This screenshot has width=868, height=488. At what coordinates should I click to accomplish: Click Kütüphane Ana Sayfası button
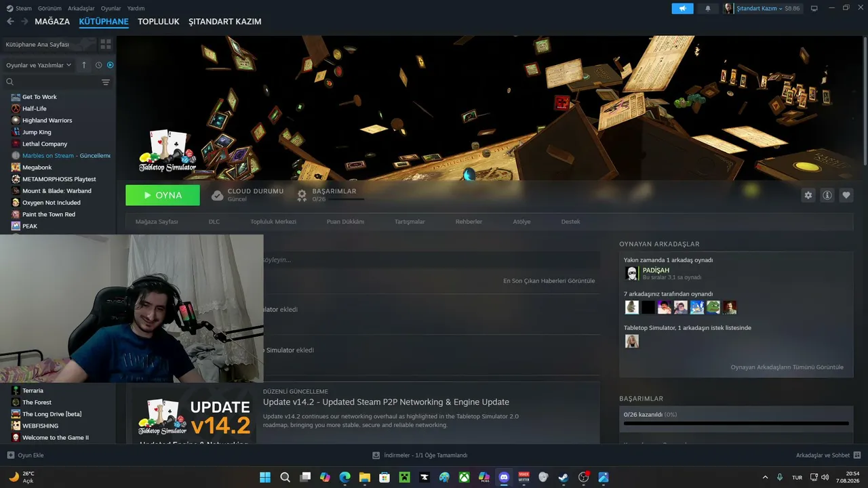(x=48, y=44)
